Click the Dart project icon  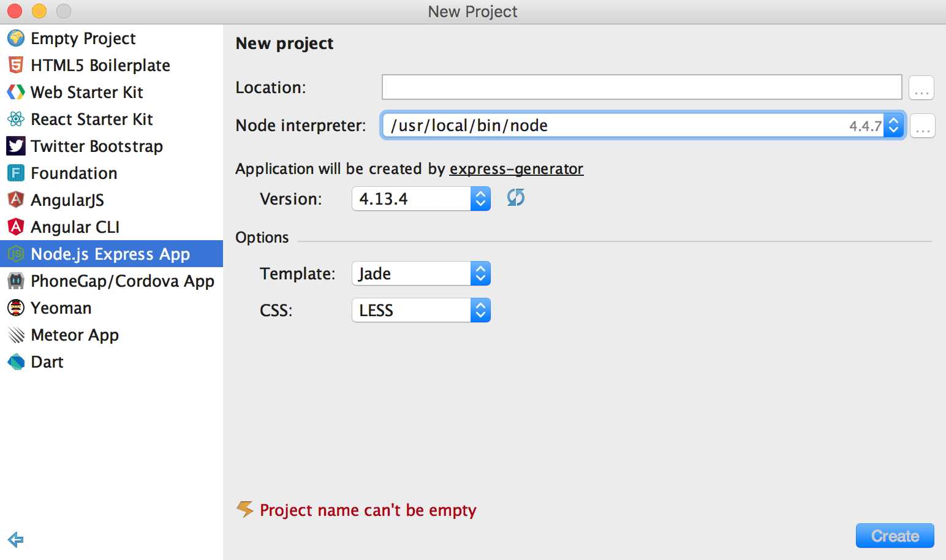(16, 361)
